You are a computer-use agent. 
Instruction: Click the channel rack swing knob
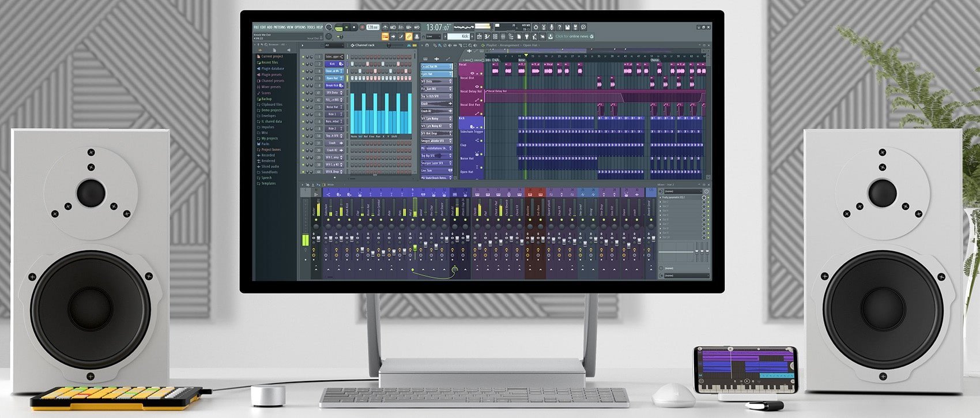point(389,46)
